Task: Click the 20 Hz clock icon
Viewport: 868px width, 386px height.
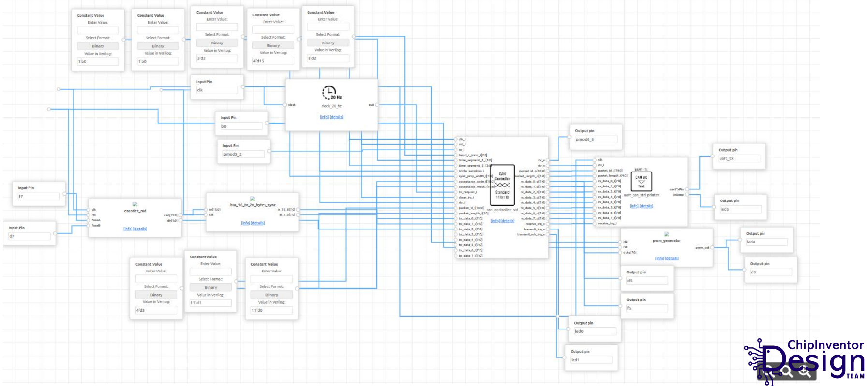Action: point(332,92)
